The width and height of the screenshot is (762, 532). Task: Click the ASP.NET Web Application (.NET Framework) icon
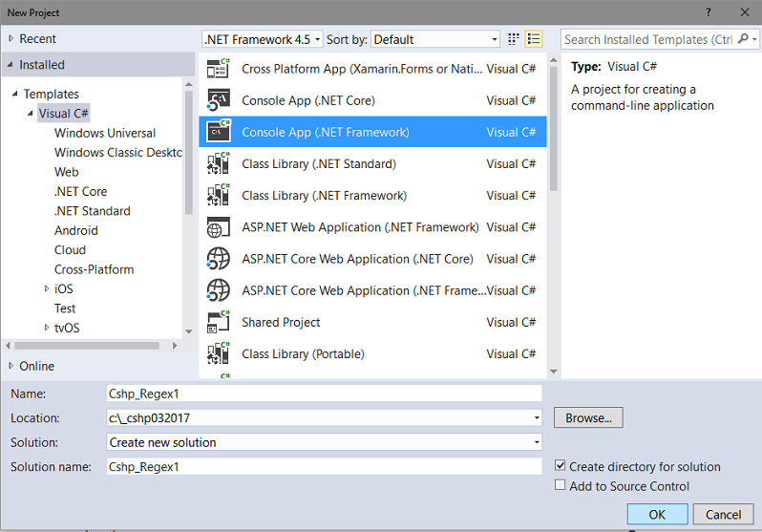click(x=219, y=227)
